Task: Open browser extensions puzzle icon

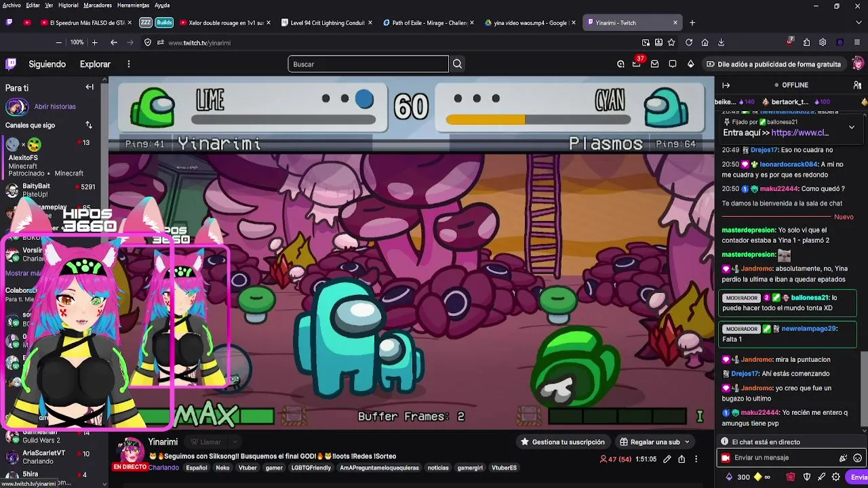Action: pyautogui.click(x=806, y=42)
